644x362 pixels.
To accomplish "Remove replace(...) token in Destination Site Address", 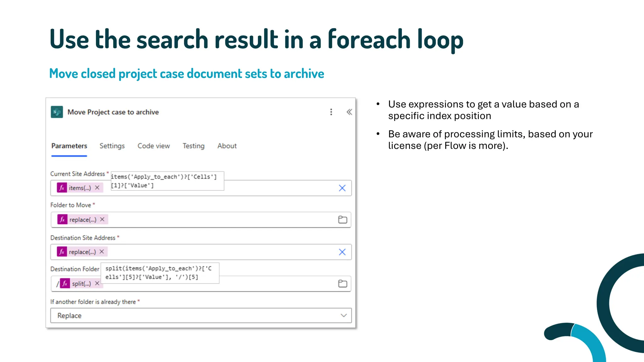I will click(x=102, y=252).
